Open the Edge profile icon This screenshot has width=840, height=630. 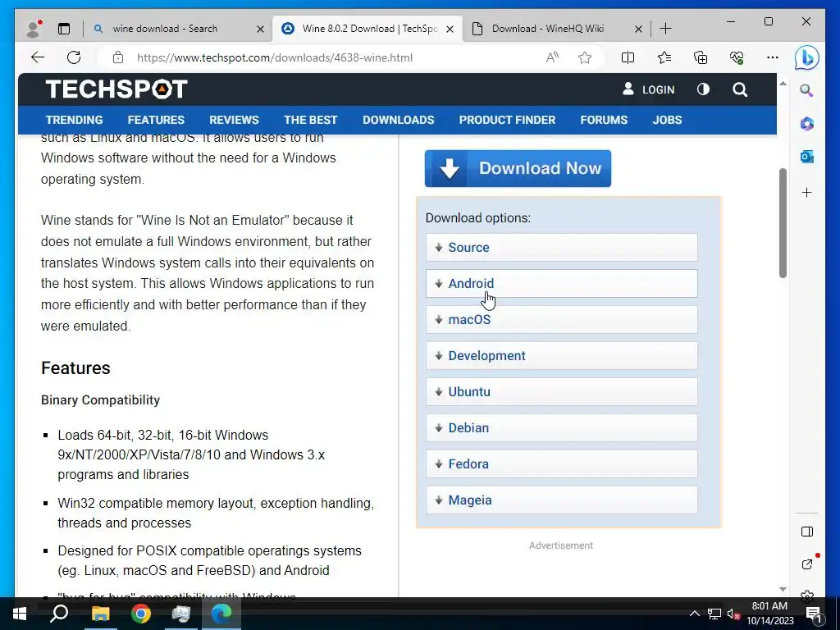click(34, 29)
